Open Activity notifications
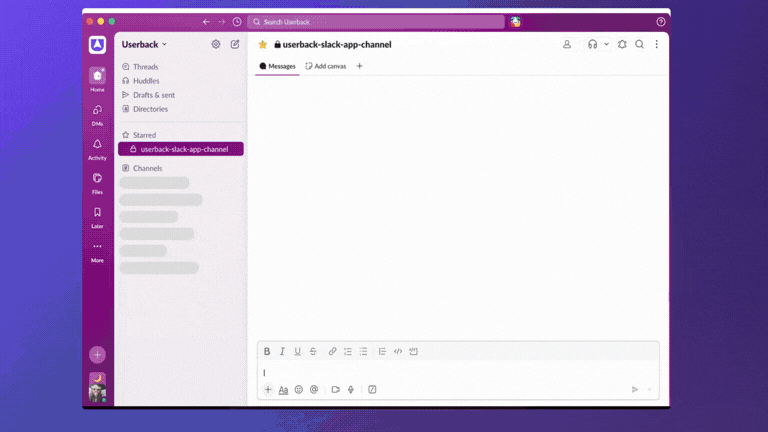 [97, 149]
